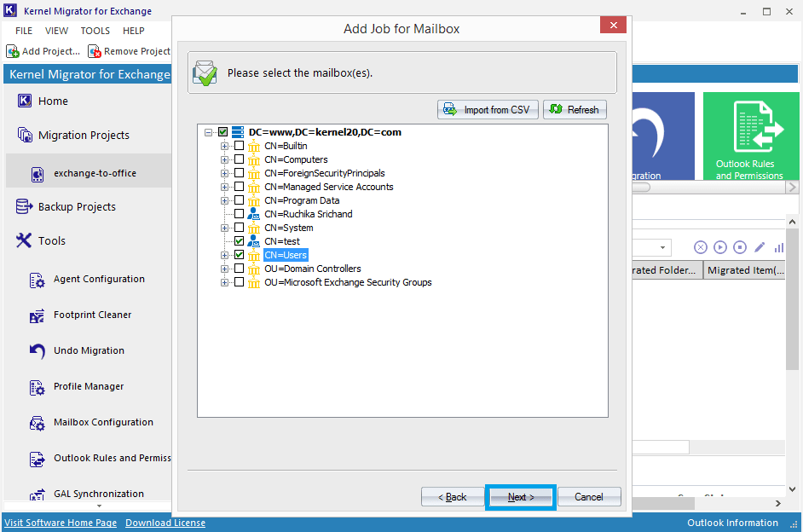803x532 pixels.
Task: Open the TOOLS menu
Action: pos(95,31)
